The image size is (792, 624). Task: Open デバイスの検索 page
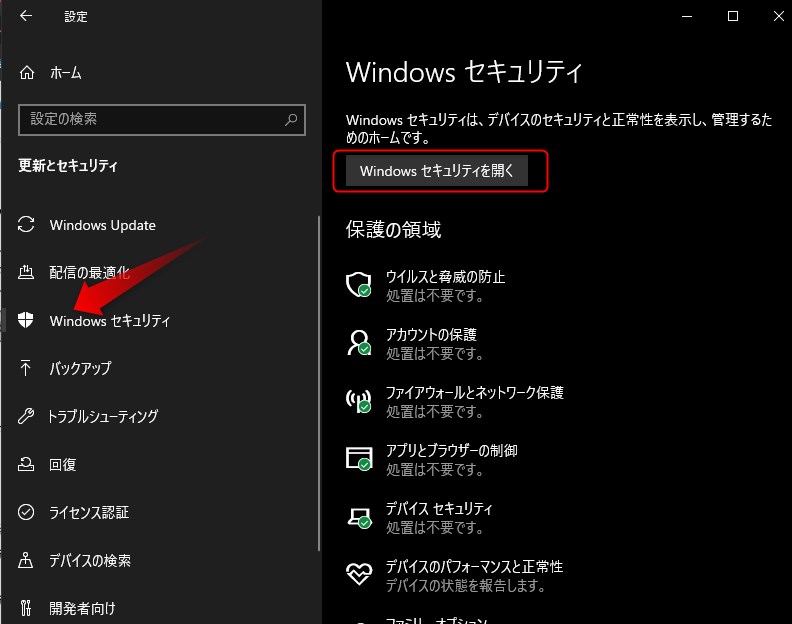pyautogui.click(x=90, y=560)
